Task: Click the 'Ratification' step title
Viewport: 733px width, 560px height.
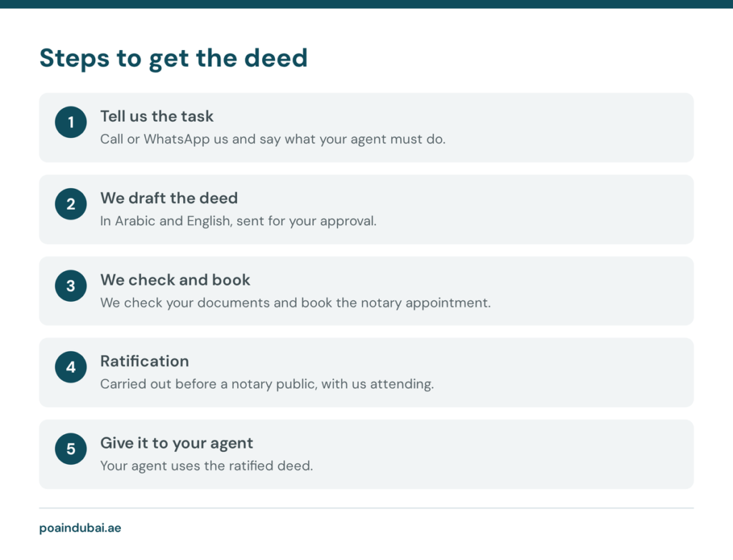Action: 145,361
